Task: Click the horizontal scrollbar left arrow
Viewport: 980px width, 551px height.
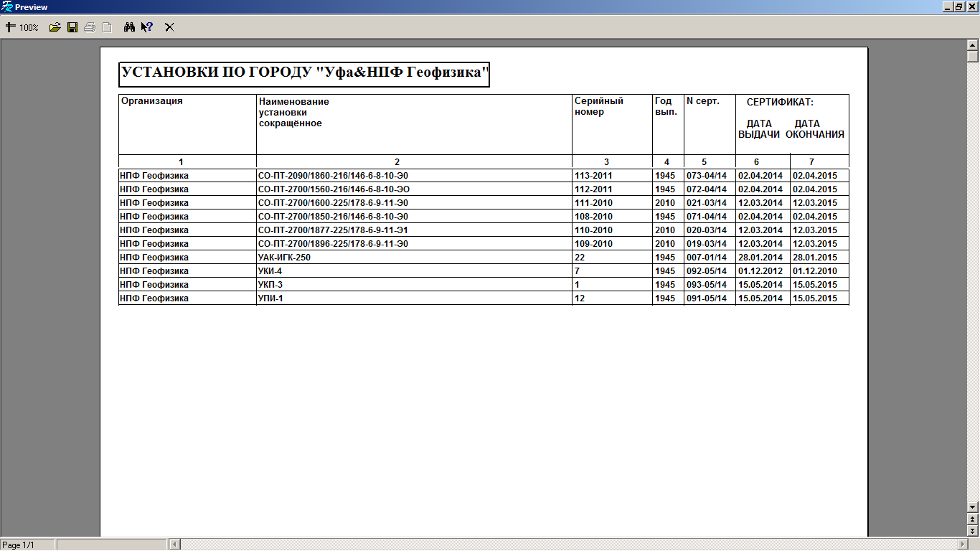Action: pyautogui.click(x=174, y=545)
